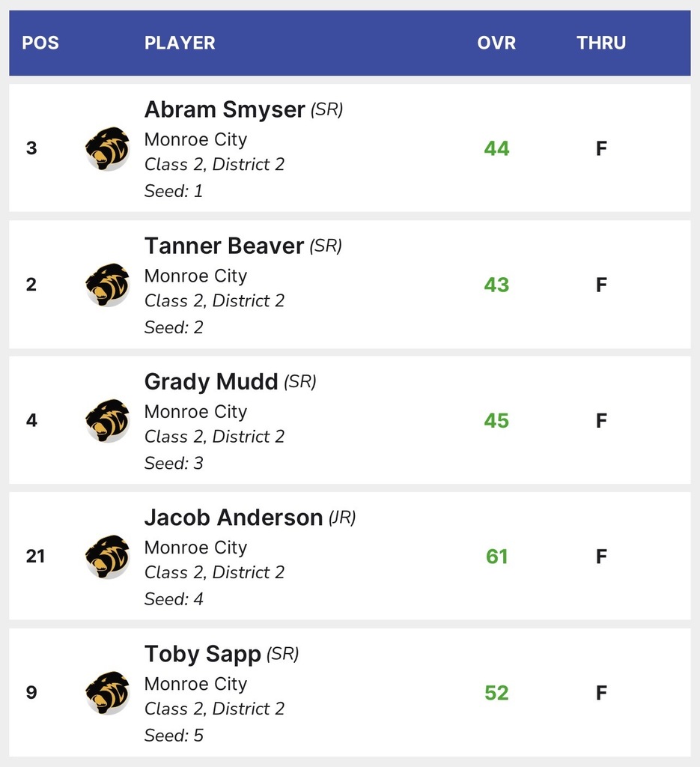The width and height of the screenshot is (700, 767).
Task: Open Abram Smyser's player profile
Action: pyautogui.click(x=225, y=109)
